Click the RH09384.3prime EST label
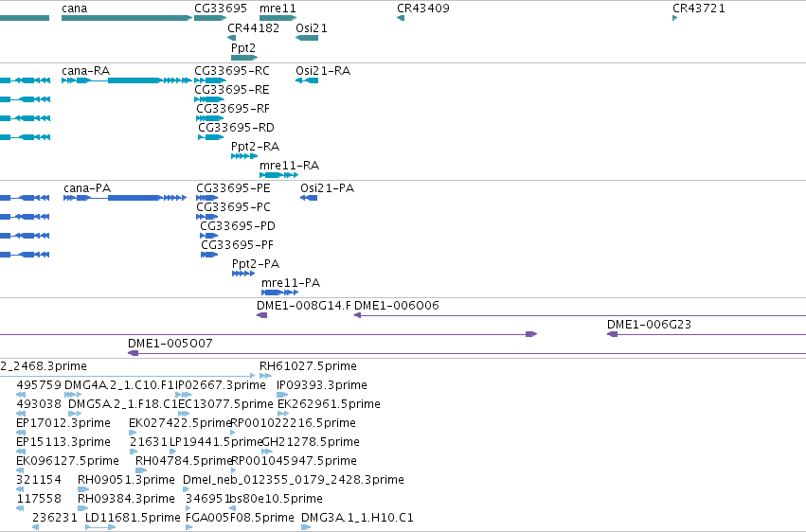This screenshot has width=806, height=532. [126, 499]
